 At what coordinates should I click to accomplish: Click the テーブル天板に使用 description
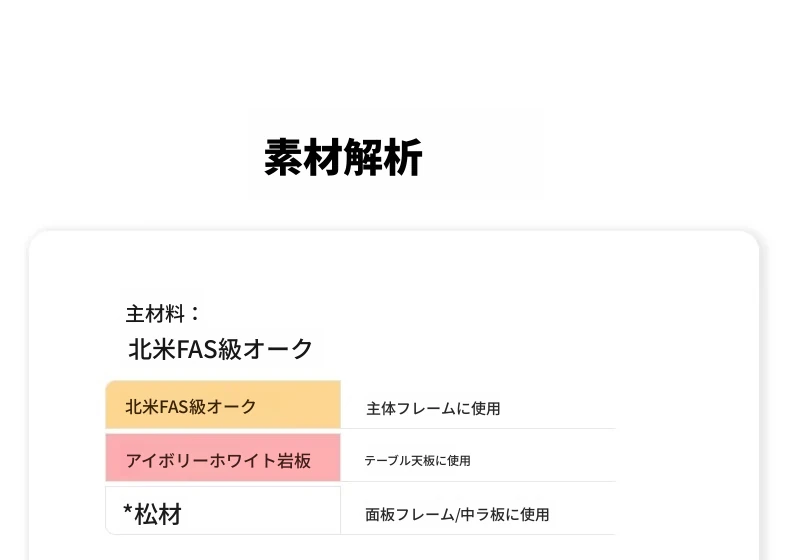[417, 461]
